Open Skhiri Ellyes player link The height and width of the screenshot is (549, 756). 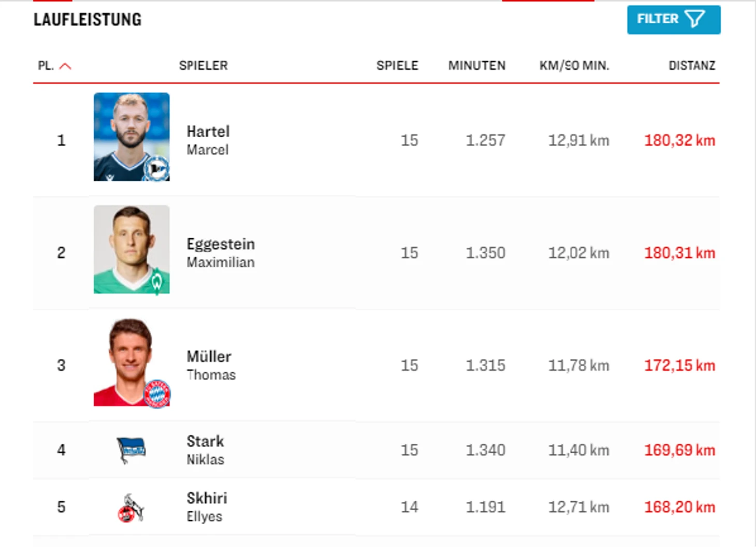coord(207,507)
